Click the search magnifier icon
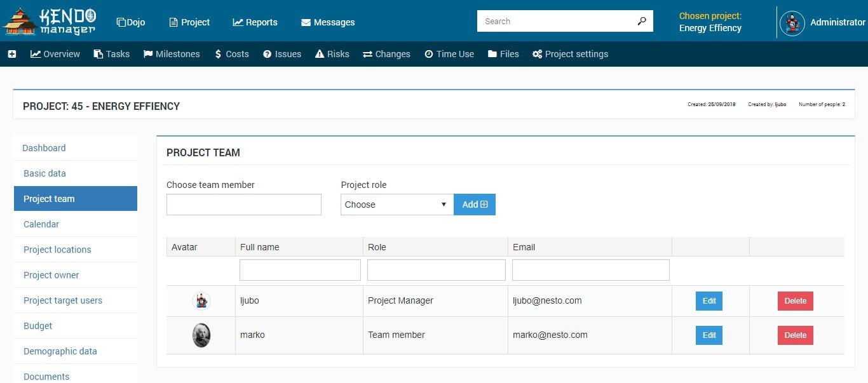Viewport: 868px width, 383px height. (x=642, y=21)
